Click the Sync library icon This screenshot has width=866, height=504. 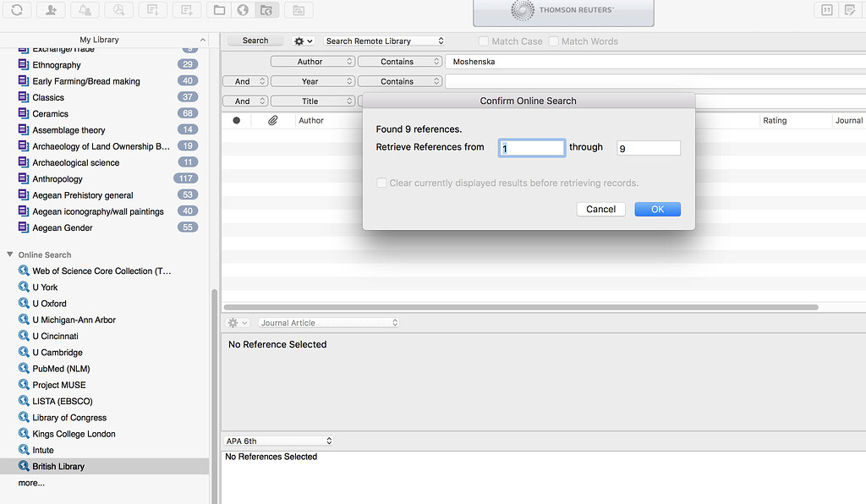(16, 9)
